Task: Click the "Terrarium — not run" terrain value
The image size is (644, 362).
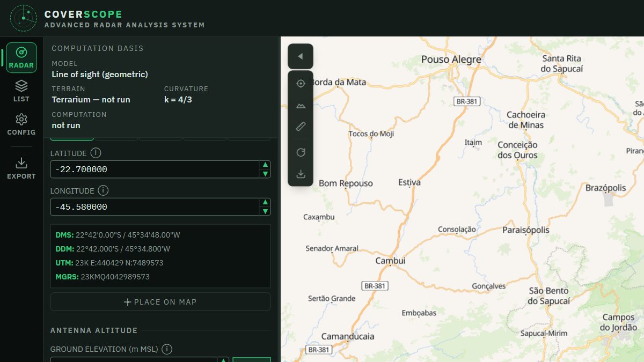Action: click(91, 99)
